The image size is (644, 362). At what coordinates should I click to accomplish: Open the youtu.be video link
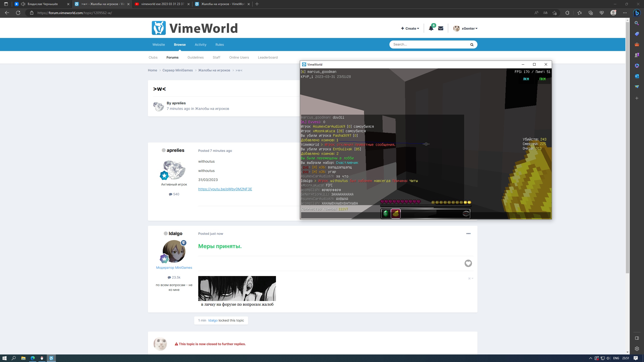(225, 189)
